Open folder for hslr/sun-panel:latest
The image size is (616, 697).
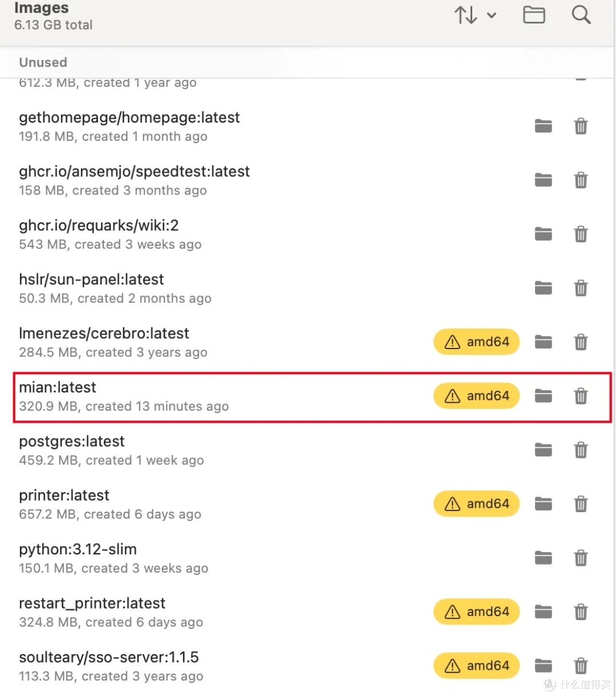pyautogui.click(x=544, y=288)
